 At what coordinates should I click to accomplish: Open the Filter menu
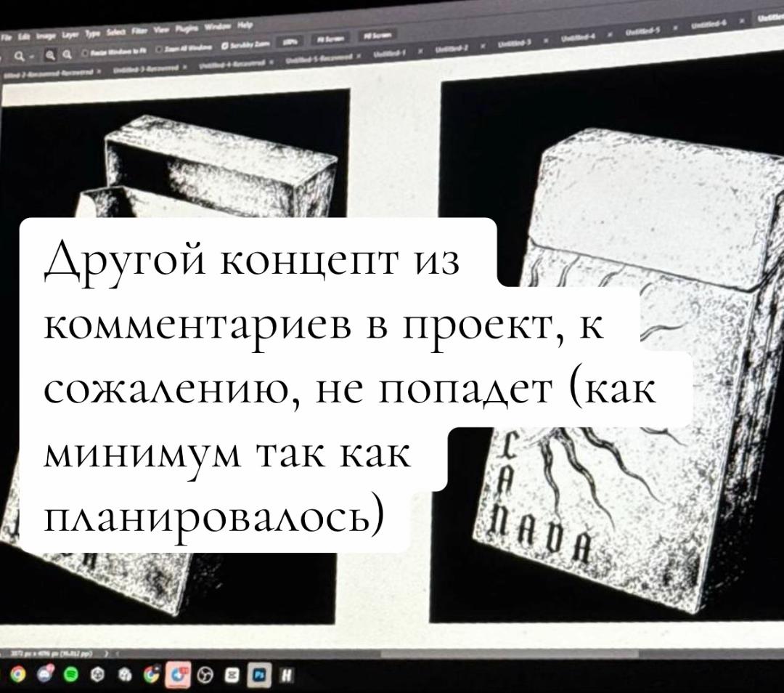[139, 31]
